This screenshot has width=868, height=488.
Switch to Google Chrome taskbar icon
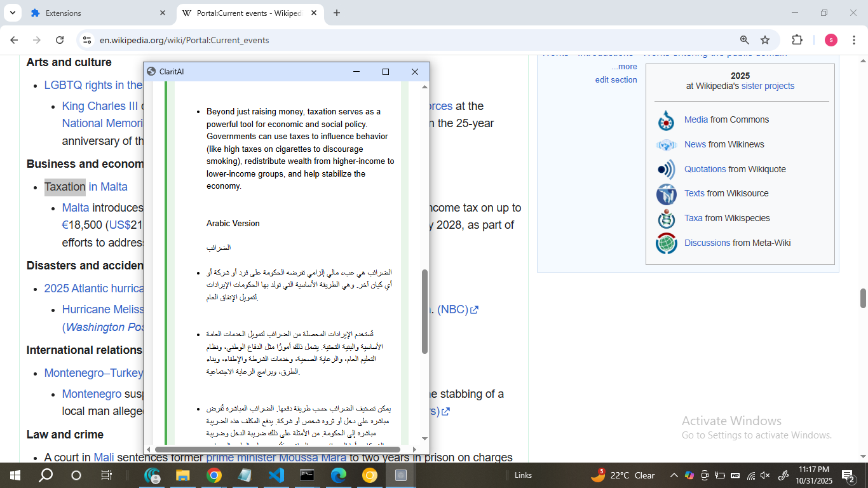click(214, 475)
